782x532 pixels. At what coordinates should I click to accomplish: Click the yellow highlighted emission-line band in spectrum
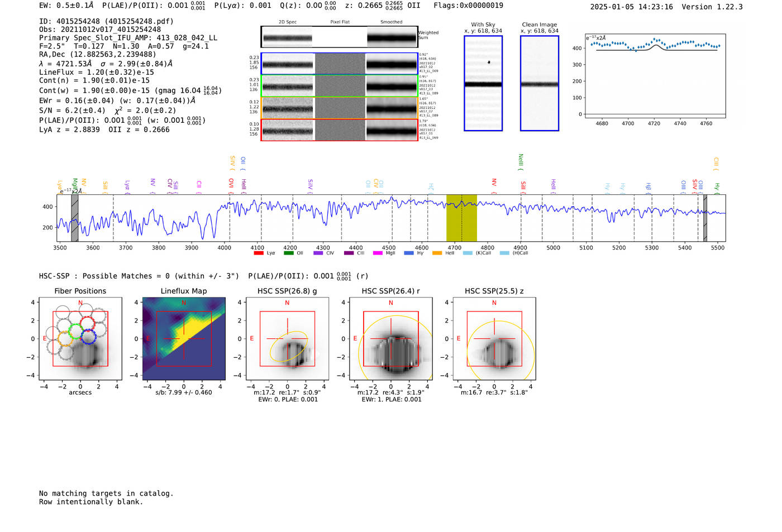click(x=461, y=218)
